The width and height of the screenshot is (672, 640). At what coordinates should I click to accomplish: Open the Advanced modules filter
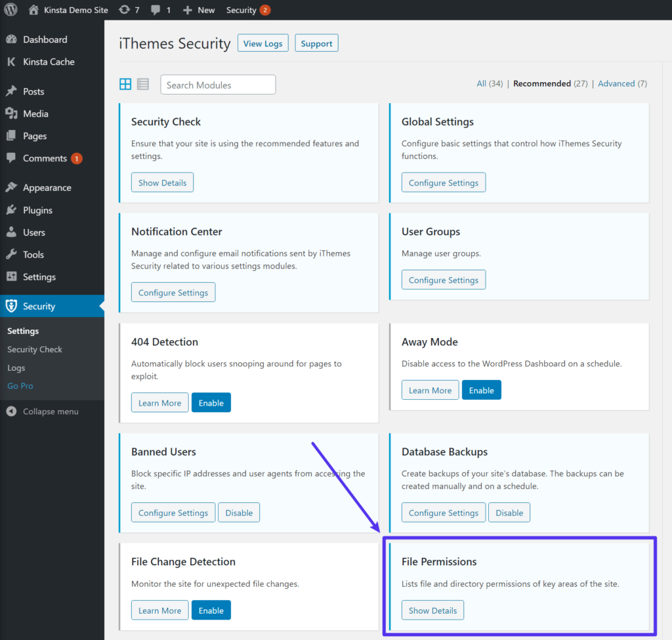[616, 83]
